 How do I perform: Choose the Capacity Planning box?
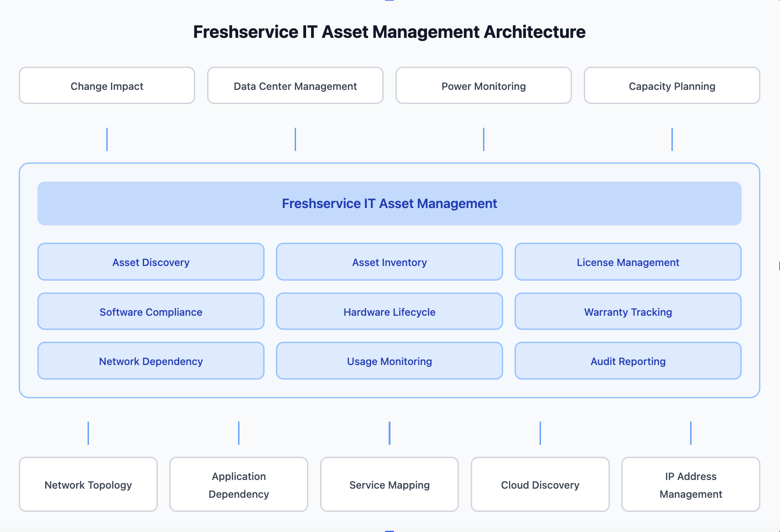tap(672, 86)
